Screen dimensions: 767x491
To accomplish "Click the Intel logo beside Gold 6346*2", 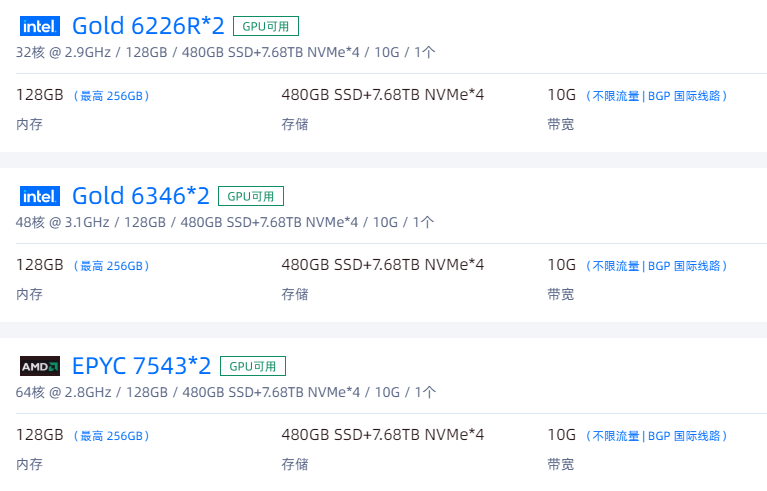I will click(40, 196).
